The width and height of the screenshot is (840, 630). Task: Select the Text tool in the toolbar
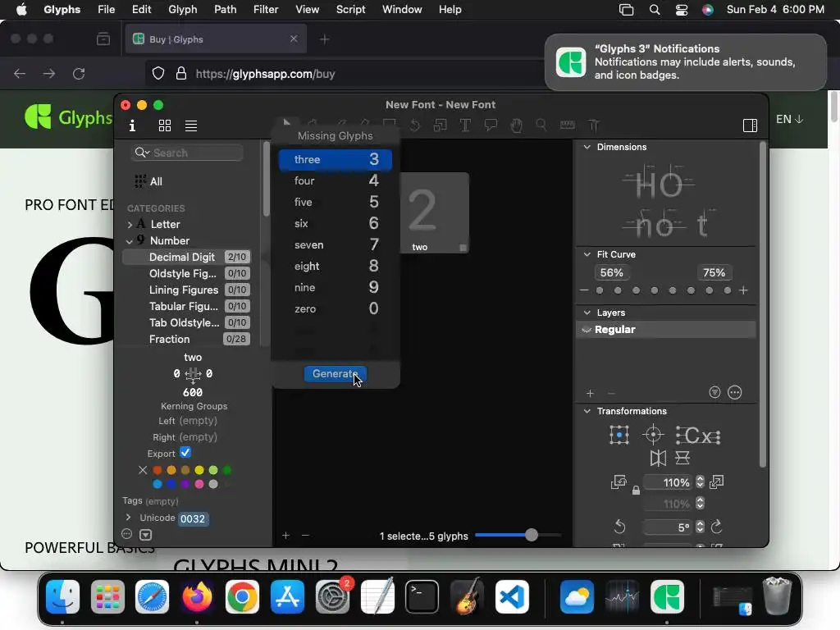tap(465, 126)
